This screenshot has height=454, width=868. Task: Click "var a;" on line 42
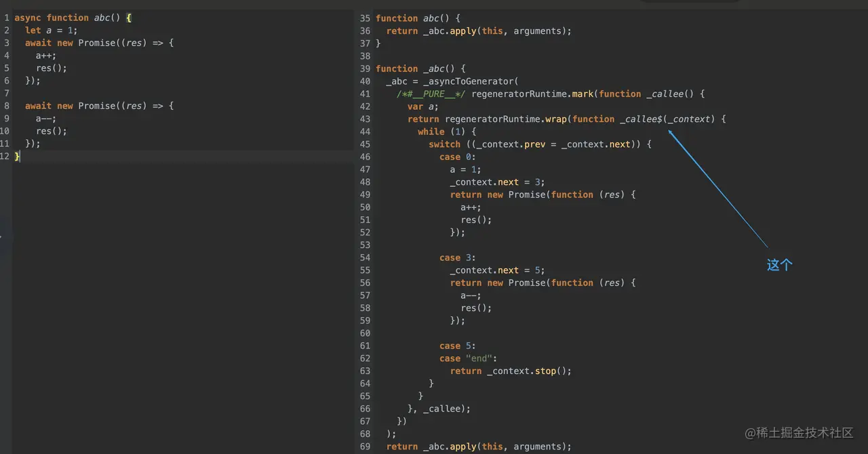click(423, 106)
